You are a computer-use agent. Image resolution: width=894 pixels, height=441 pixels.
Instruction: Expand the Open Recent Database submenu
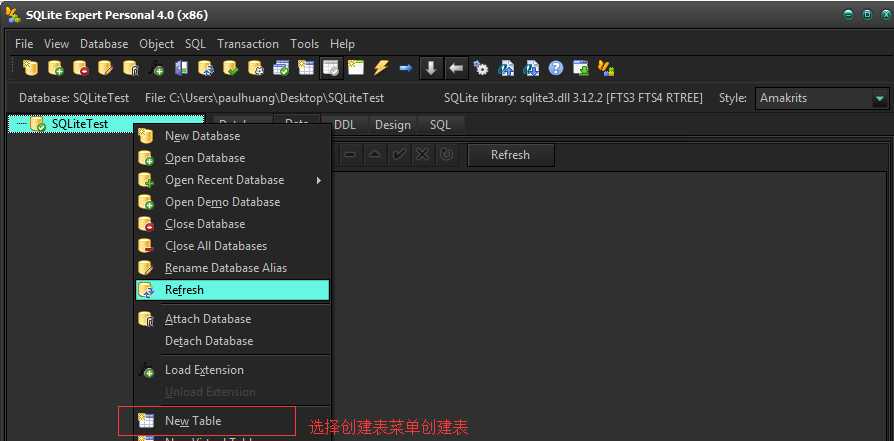click(x=233, y=180)
